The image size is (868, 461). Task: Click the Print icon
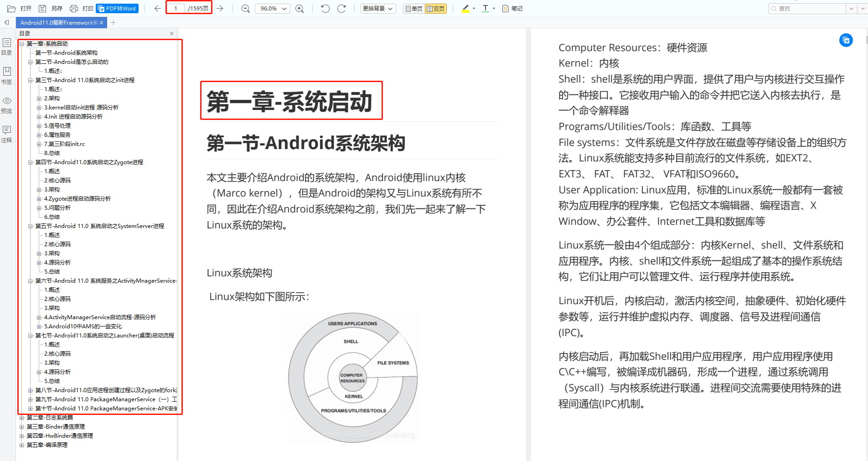73,9
